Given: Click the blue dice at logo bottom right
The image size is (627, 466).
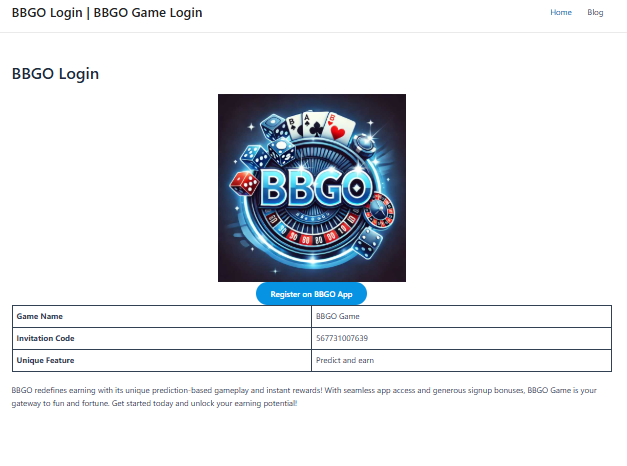Looking at the screenshot, I should pyautogui.click(x=368, y=243).
